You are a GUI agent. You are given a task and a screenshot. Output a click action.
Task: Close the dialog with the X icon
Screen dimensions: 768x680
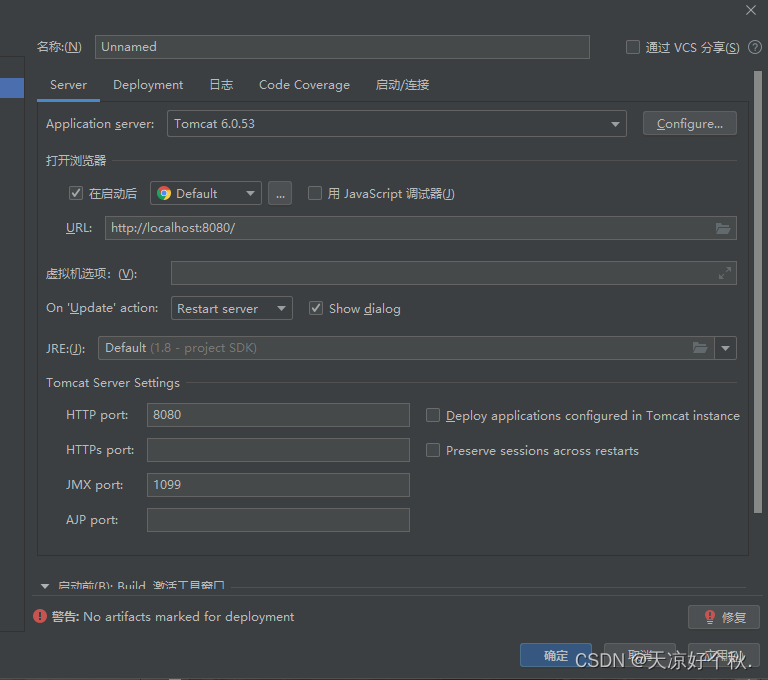click(751, 10)
